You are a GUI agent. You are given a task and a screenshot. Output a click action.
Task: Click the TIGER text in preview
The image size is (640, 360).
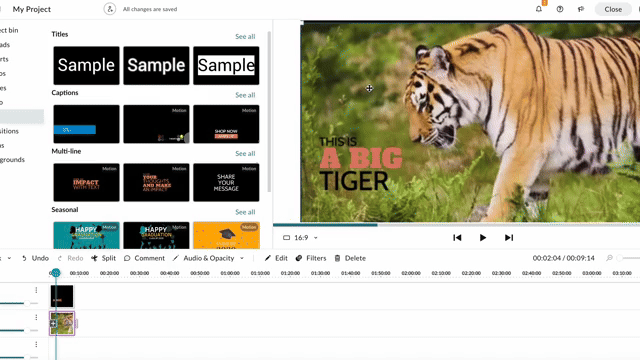[x=354, y=182]
